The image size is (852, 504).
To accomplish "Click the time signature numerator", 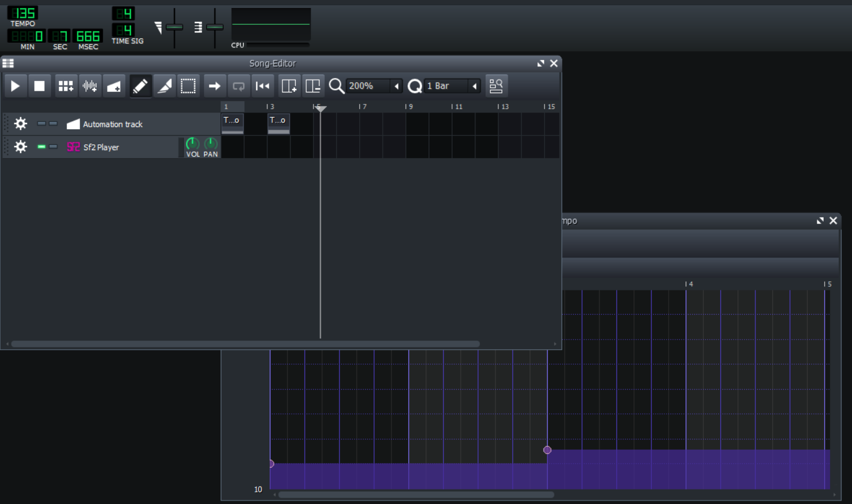I will (123, 13).
